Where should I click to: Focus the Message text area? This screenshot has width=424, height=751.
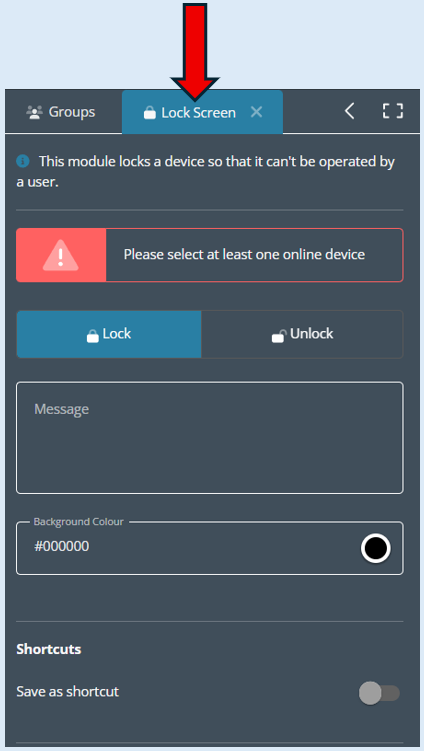tap(210, 438)
